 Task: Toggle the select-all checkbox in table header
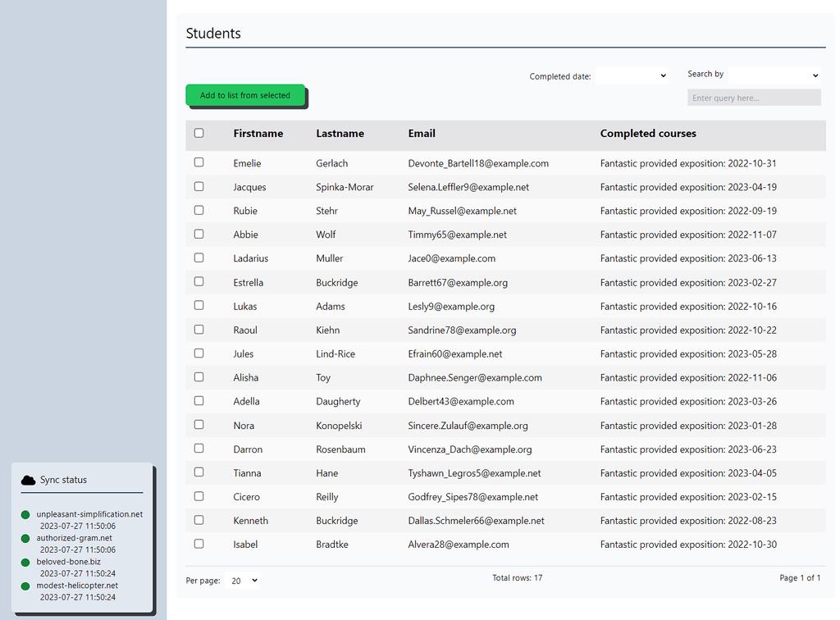click(199, 133)
